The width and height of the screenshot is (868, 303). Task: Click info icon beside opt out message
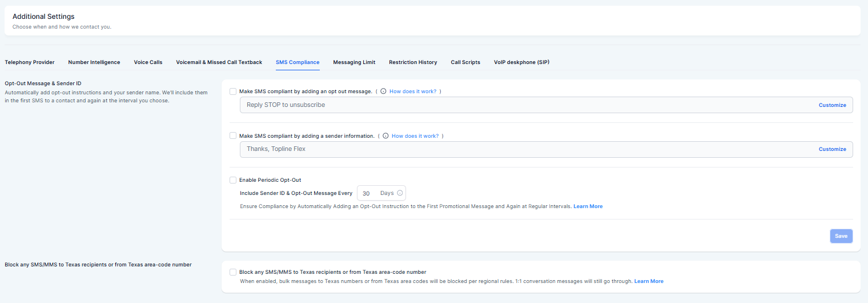tap(383, 91)
